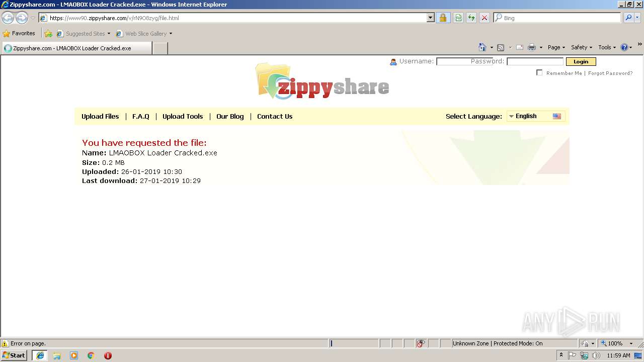Open the English language dropdown
644x362 pixels.
[535, 116]
